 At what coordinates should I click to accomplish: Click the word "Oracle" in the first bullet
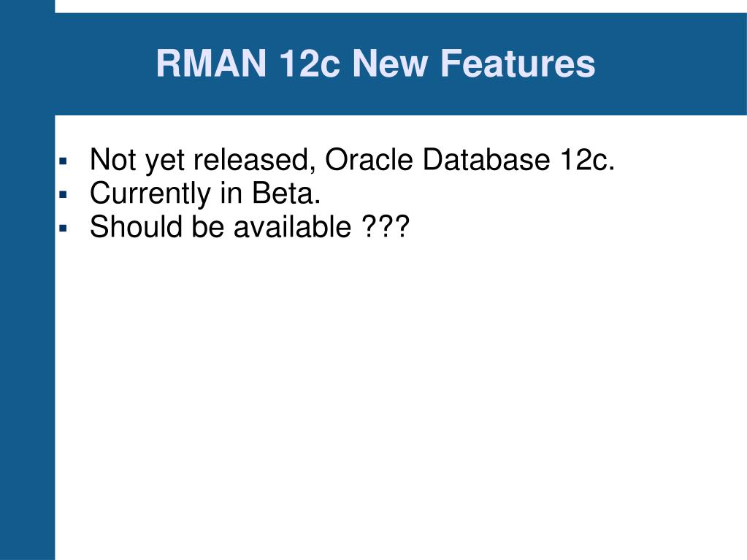(x=369, y=159)
